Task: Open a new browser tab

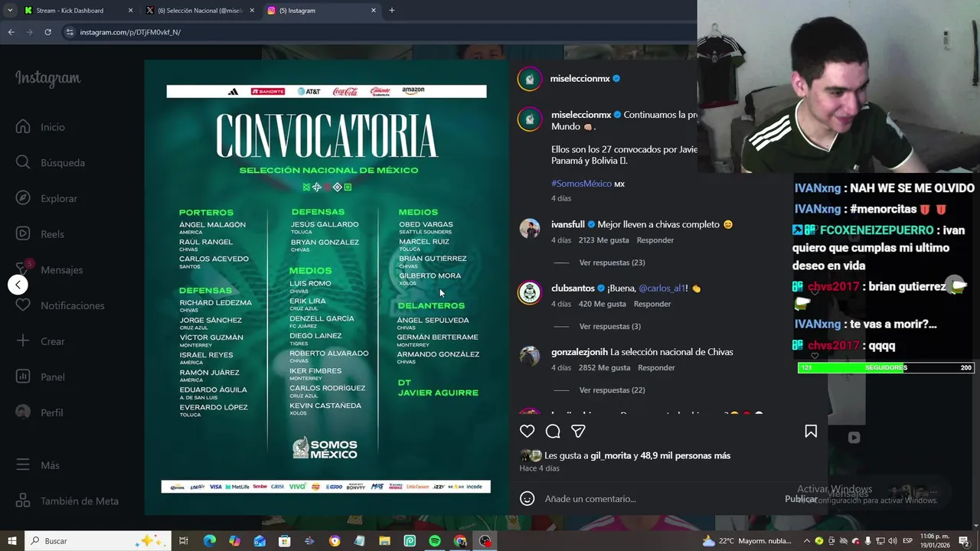Action: point(392,11)
